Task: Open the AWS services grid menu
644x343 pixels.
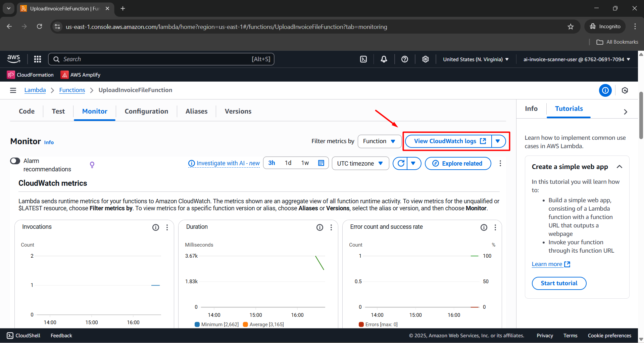Action: point(37,59)
